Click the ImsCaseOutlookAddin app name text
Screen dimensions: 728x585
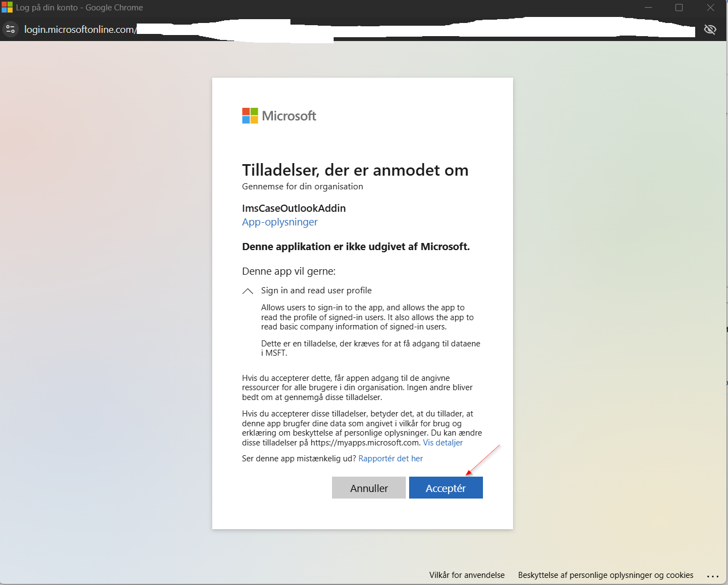[x=294, y=208]
